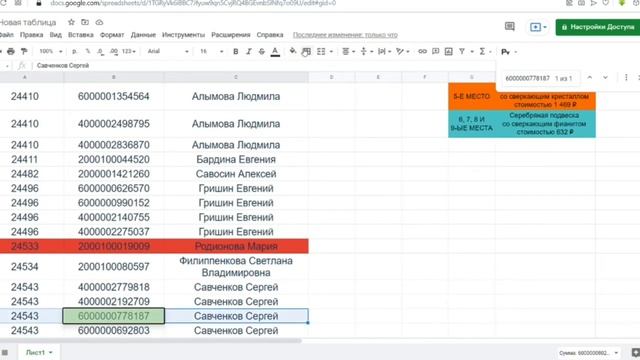The height and width of the screenshot is (360, 640).
Task: Go to previous search result arrow
Action: click(589, 78)
